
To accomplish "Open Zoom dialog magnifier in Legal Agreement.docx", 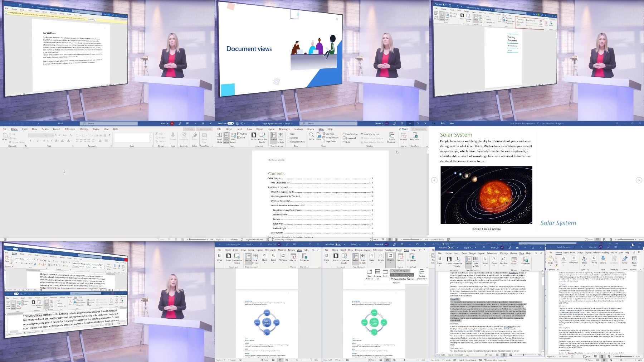I will [x=311, y=136].
